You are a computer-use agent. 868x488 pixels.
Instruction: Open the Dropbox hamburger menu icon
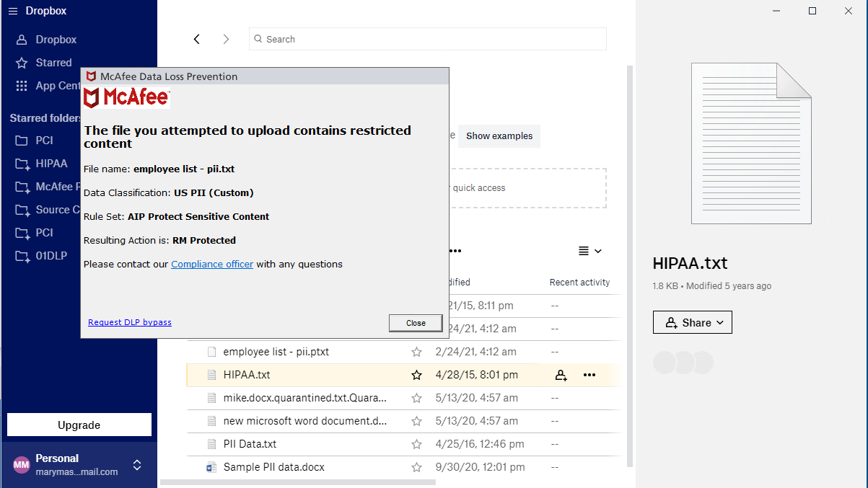coord(12,11)
